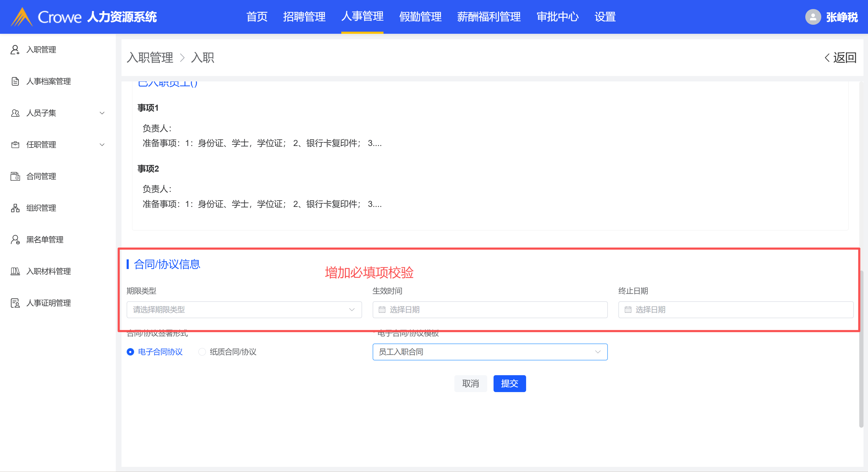Open the 期限类型 dropdown
Viewport: 868px width, 472px height.
click(x=244, y=309)
